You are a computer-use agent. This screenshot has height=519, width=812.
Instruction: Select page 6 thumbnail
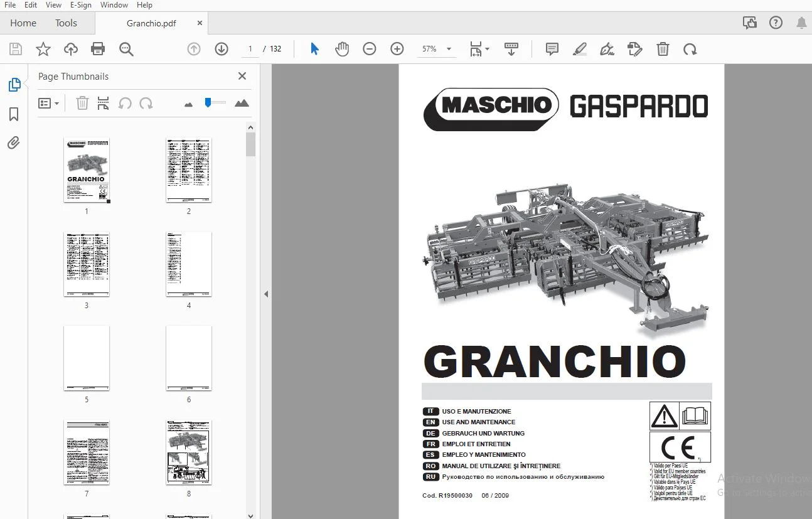point(189,358)
